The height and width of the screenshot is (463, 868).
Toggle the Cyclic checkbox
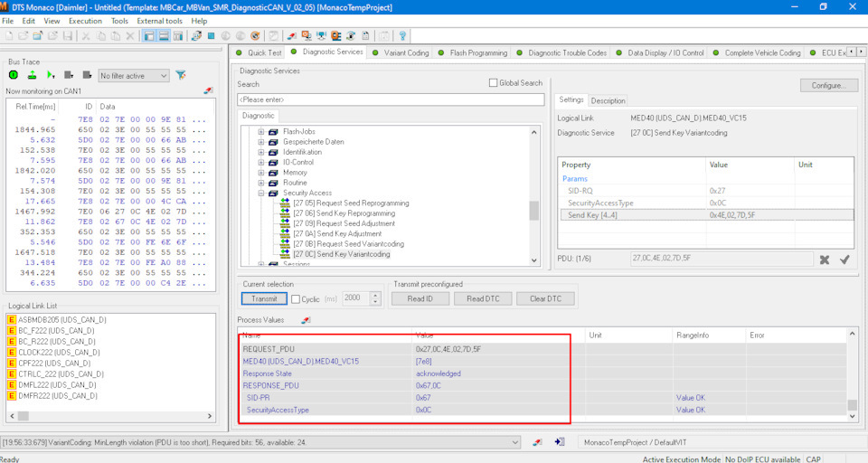point(297,298)
